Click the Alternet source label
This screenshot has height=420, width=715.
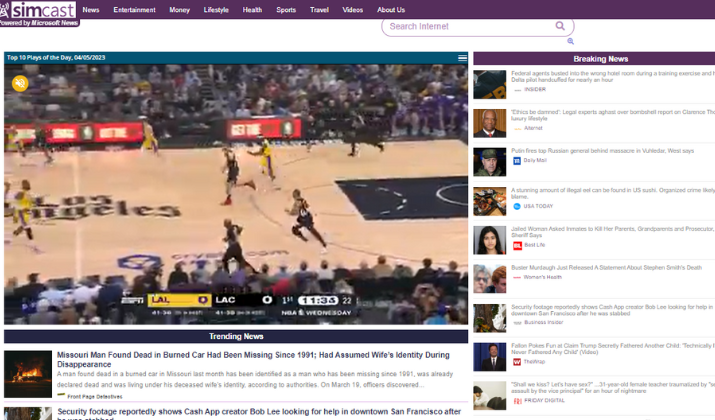tap(533, 128)
